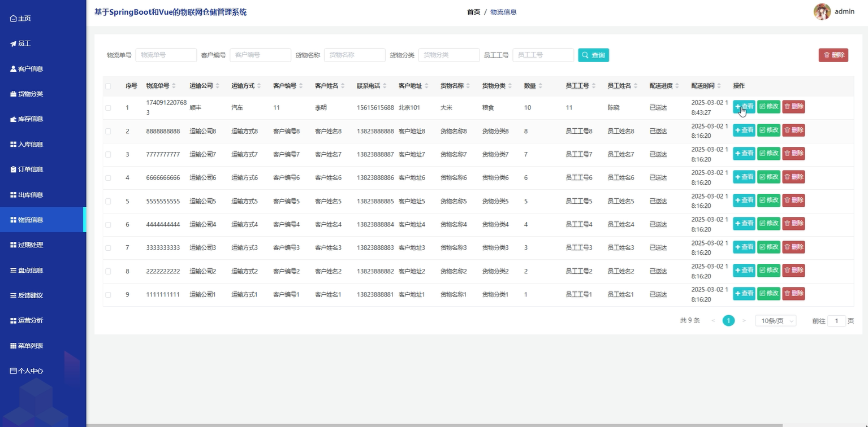868x427 pixels.
Task: Click the 首页 breadcrumb link
Action: [473, 12]
